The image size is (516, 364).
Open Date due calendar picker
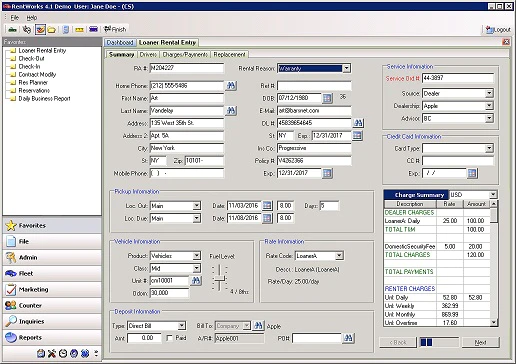pyautogui.click(x=267, y=218)
